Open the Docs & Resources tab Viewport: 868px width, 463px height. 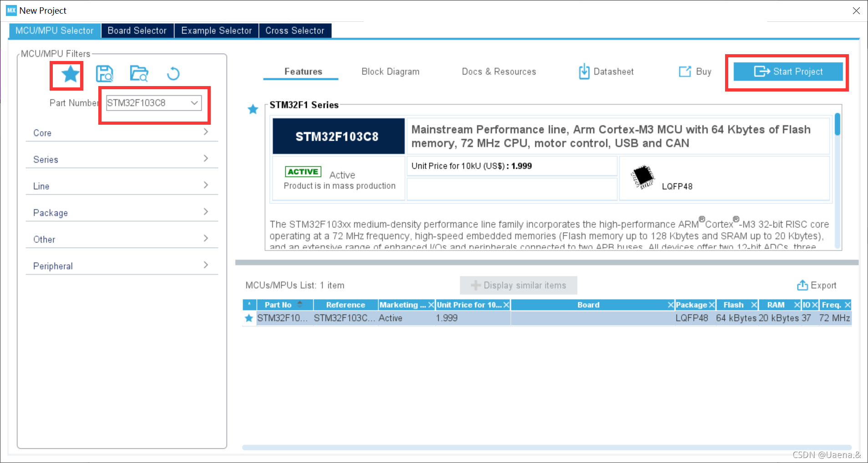[x=499, y=71]
